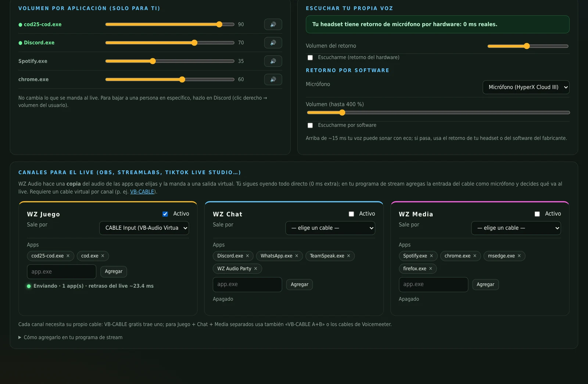Enable Escucharme por software checkbox
Screen dimensions: 588x384
[x=310, y=125]
